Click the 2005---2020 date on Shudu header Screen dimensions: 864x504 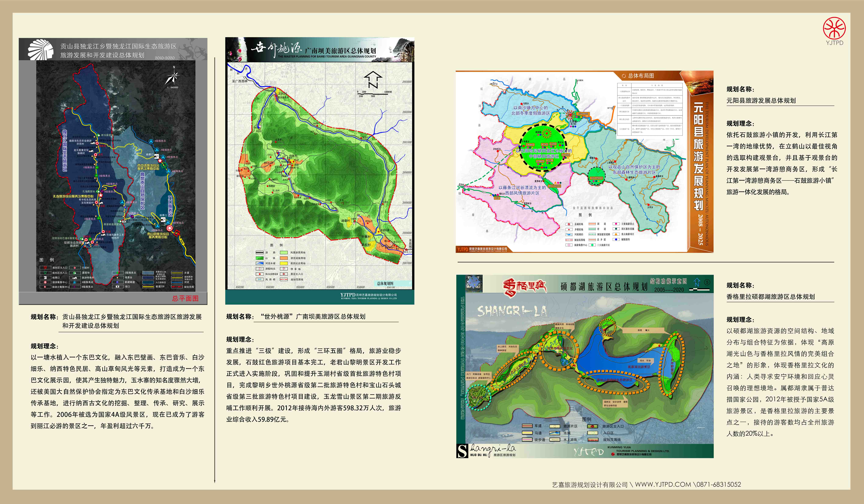[x=669, y=290]
